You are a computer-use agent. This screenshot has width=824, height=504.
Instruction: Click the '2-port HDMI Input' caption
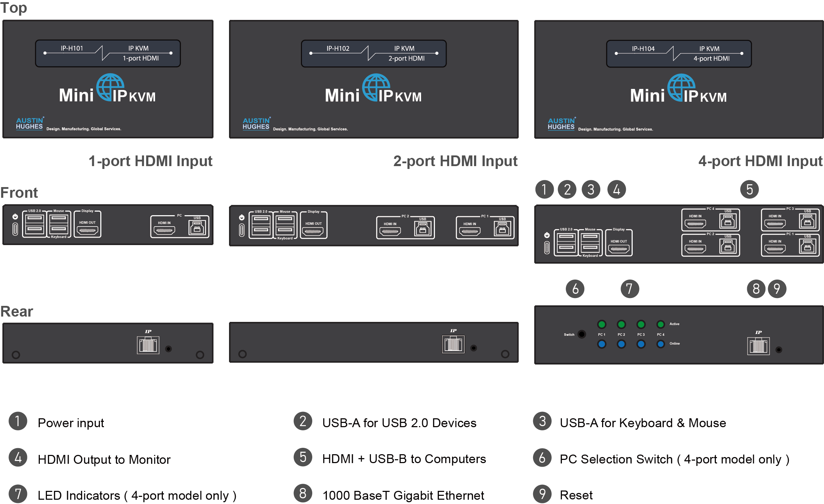455,161
